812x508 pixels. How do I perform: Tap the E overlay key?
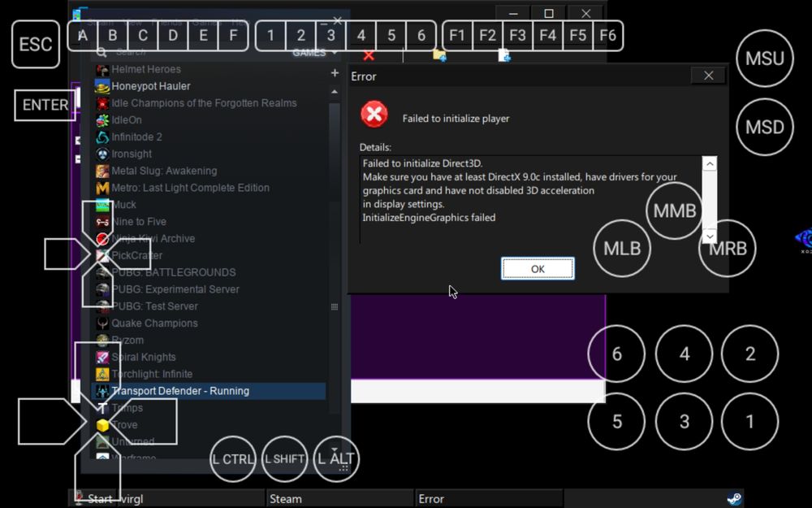(x=203, y=35)
